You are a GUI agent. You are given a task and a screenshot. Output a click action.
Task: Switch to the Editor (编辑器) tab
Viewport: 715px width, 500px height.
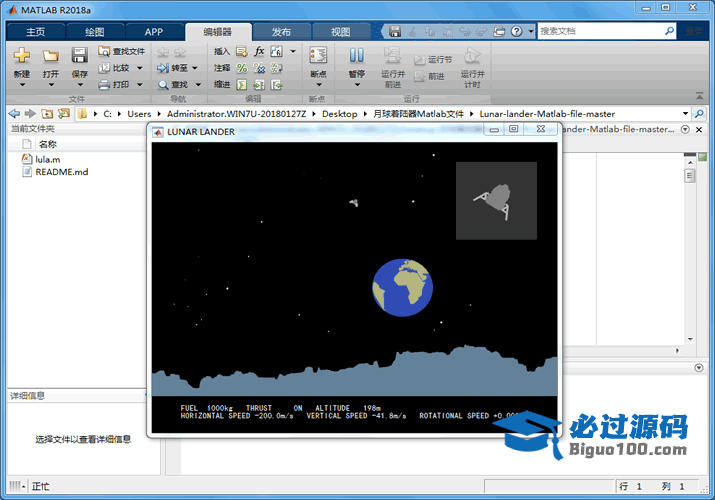(x=218, y=32)
